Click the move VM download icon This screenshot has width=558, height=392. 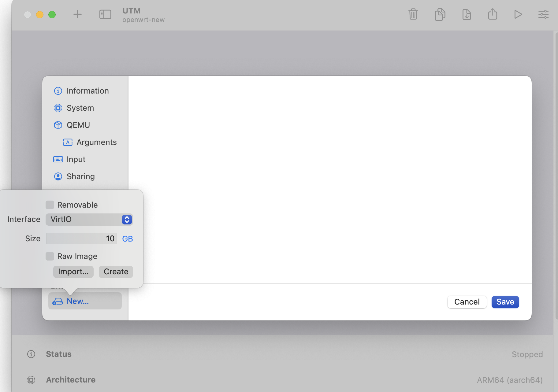[x=467, y=14]
